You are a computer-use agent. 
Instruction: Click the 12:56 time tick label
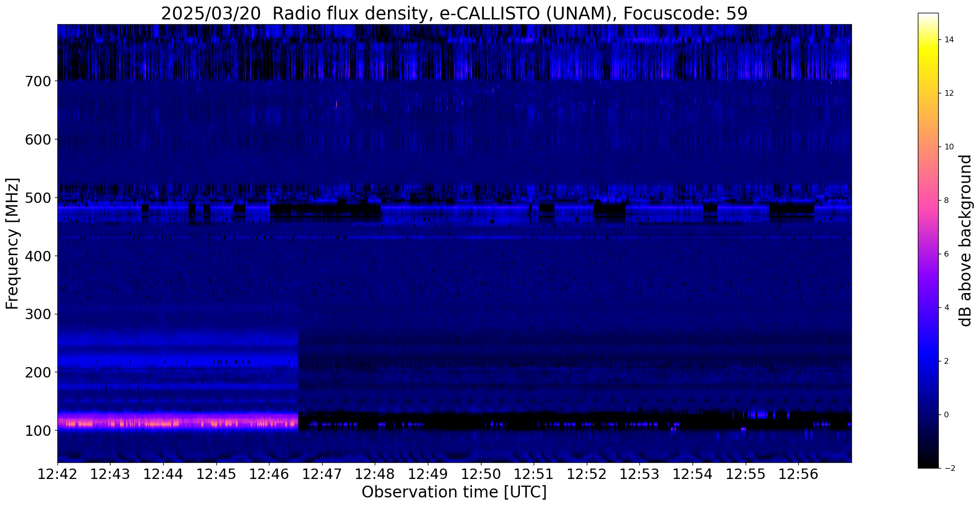click(x=799, y=474)
